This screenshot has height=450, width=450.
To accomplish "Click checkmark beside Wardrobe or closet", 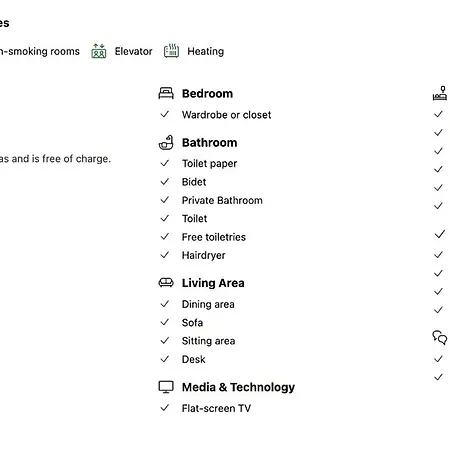I will coord(165,114).
